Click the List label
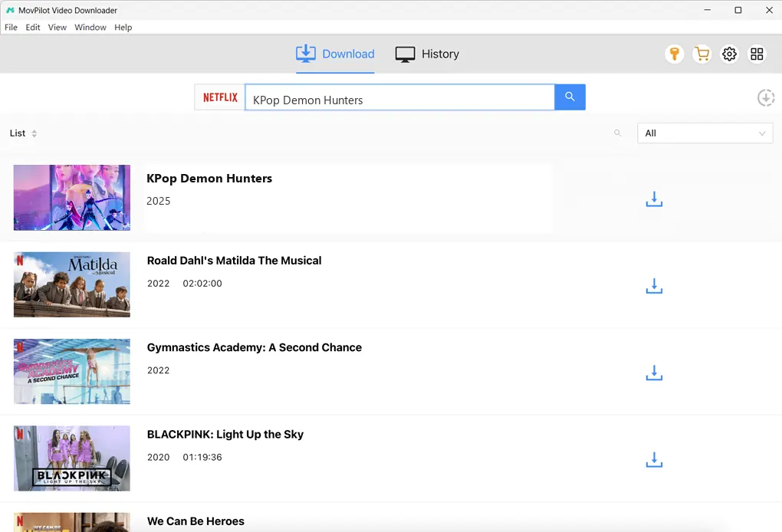The height and width of the screenshot is (532, 782). coord(18,133)
